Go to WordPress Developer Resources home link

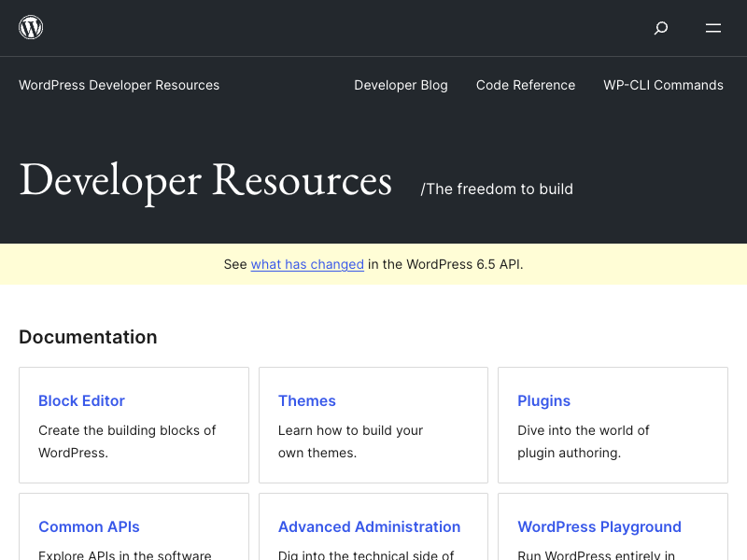(120, 85)
